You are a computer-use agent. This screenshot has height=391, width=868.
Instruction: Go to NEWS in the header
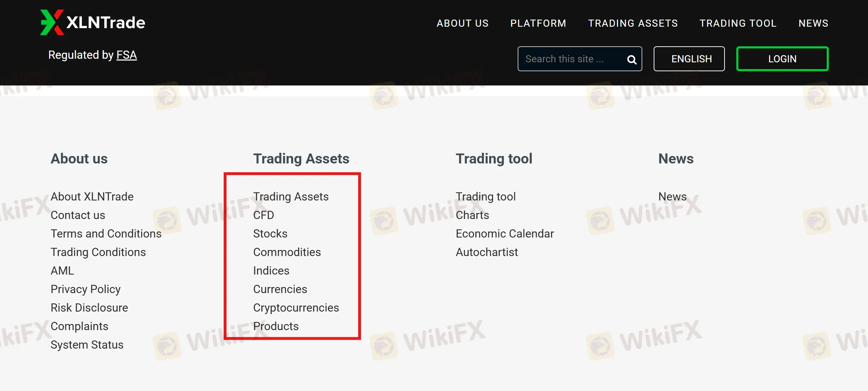pos(813,23)
